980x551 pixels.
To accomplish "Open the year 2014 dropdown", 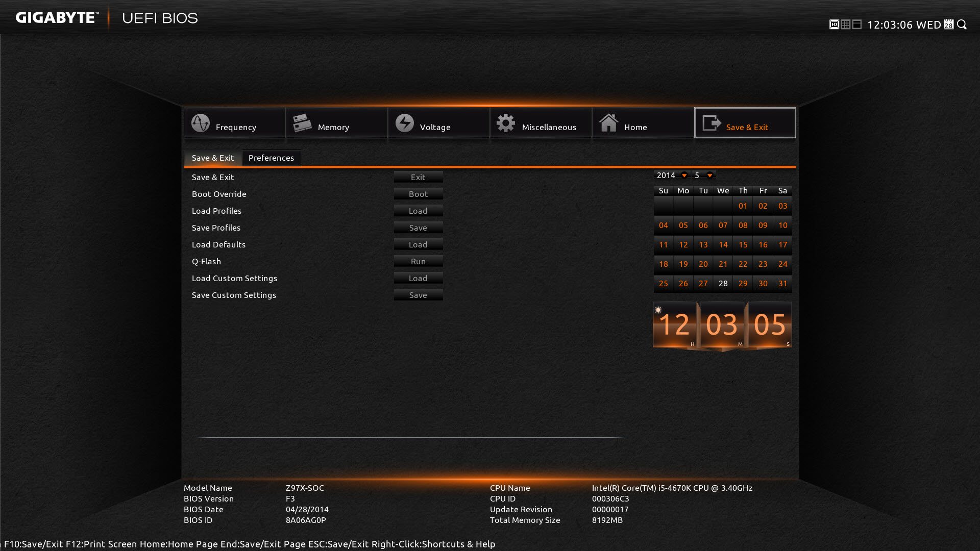I will [672, 175].
